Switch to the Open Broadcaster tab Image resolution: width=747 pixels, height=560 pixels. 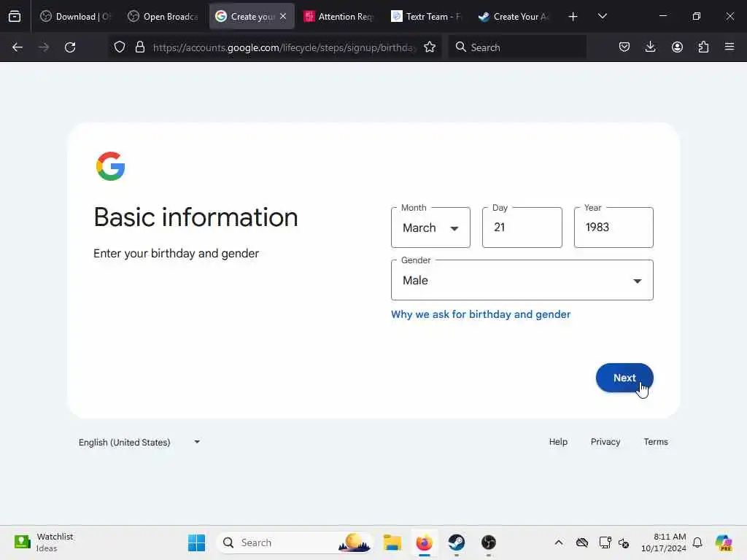pos(163,17)
